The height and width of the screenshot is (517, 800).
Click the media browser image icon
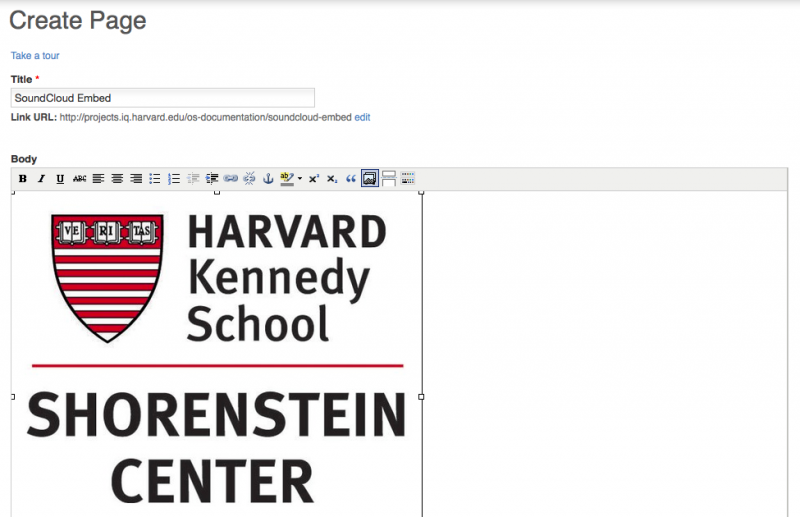[370, 179]
